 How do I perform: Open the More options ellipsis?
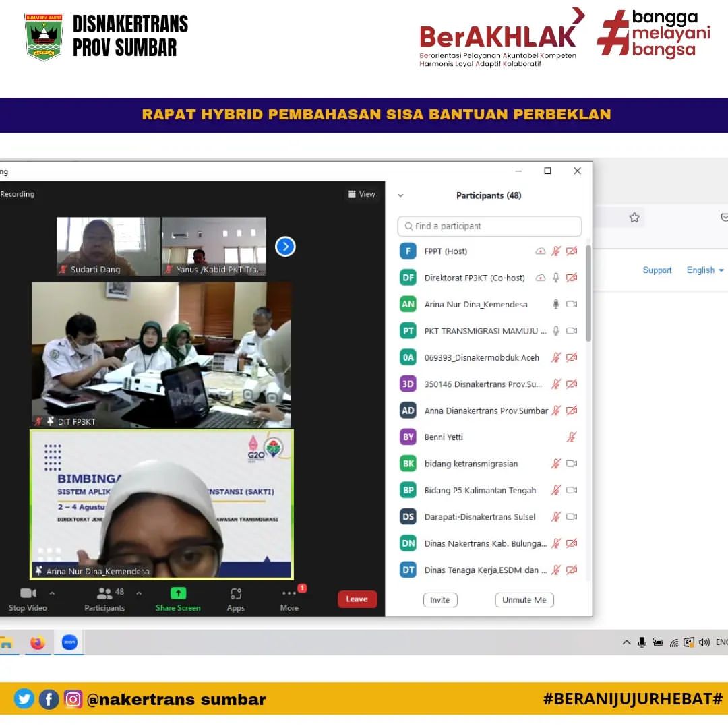click(289, 594)
